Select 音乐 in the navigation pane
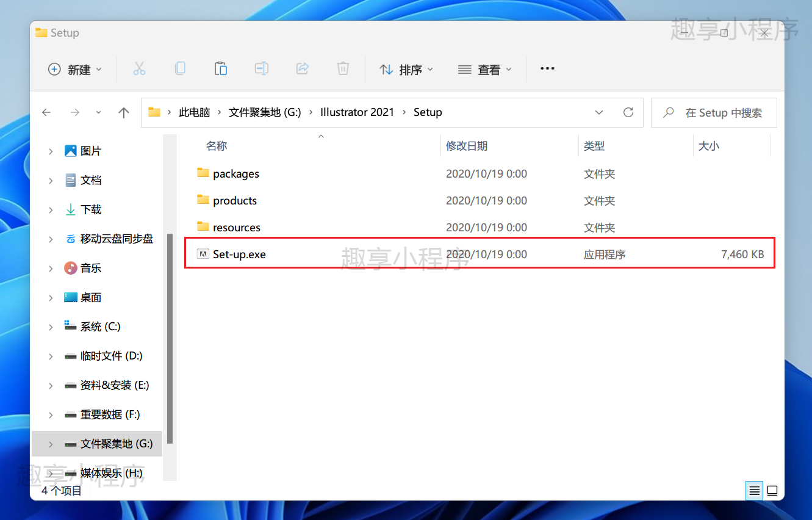The height and width of the screenshot is (520, 812). pyautogui.click(x=91, y=268)
